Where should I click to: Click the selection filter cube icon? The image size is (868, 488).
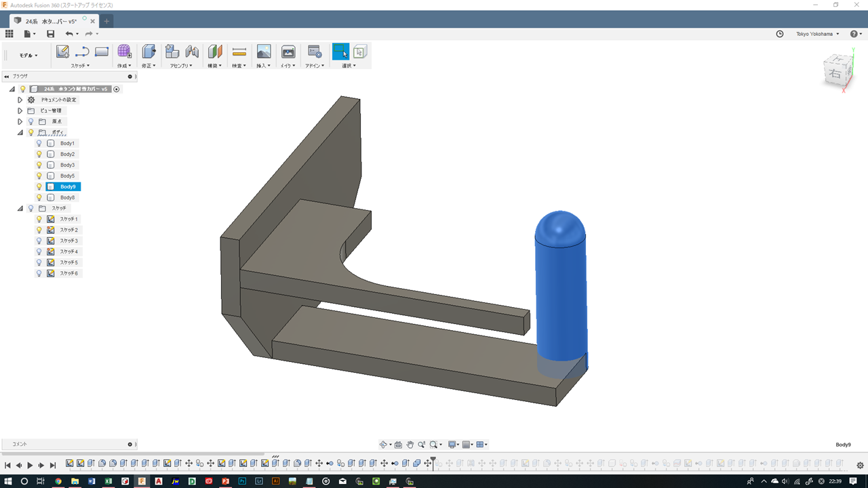click(360, 52)
